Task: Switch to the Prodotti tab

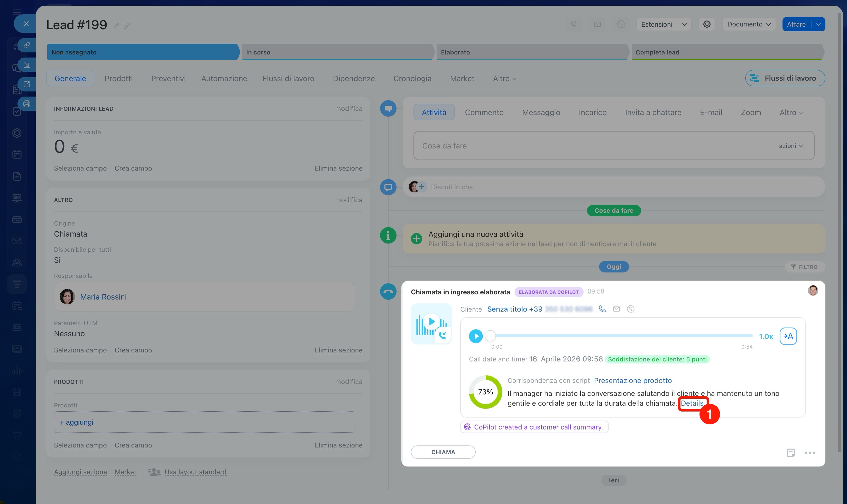Action: [118, 78]
